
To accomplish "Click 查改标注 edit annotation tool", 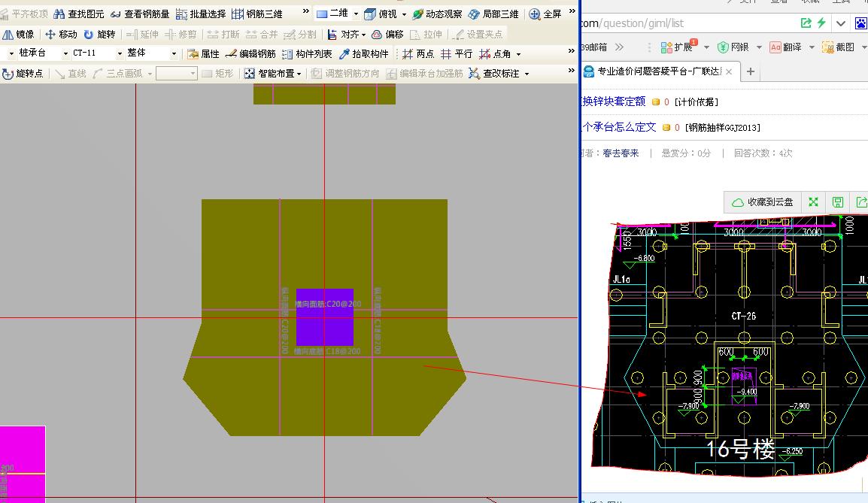I will 493,74.
